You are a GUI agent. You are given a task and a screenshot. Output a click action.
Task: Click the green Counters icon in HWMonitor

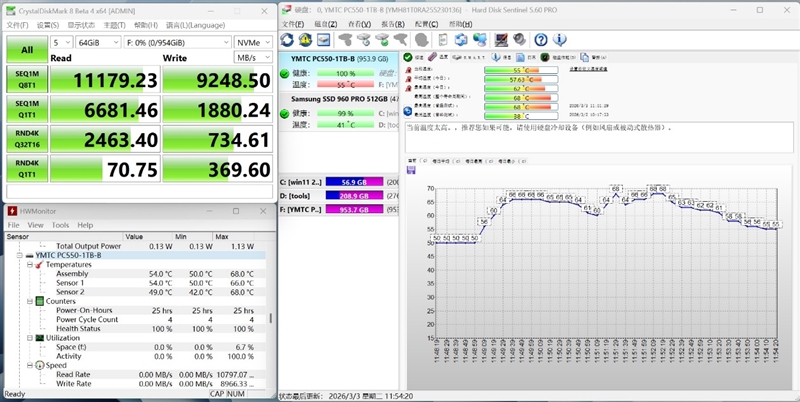pos(39,302)
